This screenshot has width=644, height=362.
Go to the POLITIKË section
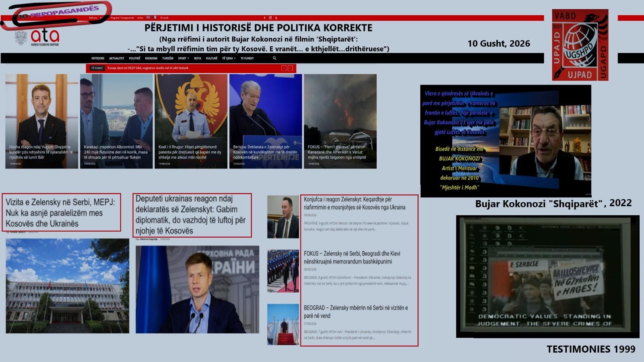pyautogui.click(x=134, y=58)
